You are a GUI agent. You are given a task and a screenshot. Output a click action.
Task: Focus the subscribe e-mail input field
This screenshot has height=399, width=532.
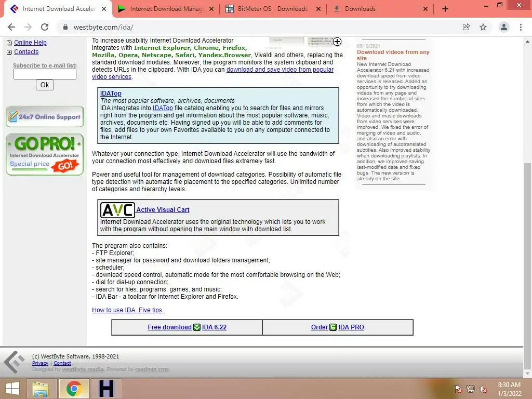(x=45, y=74)
